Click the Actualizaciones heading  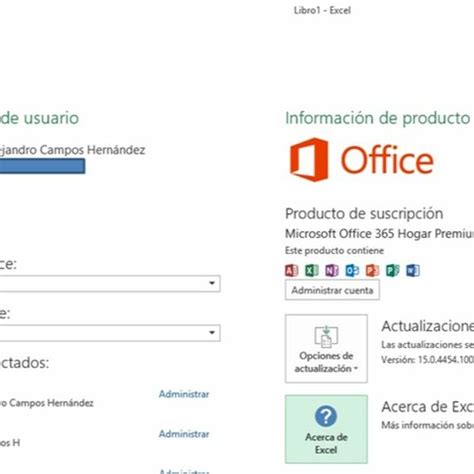tap(428, 326)
